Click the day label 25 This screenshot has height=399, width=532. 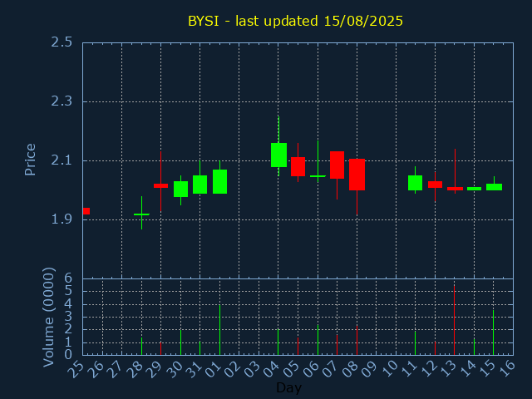[x=76, y=368]
